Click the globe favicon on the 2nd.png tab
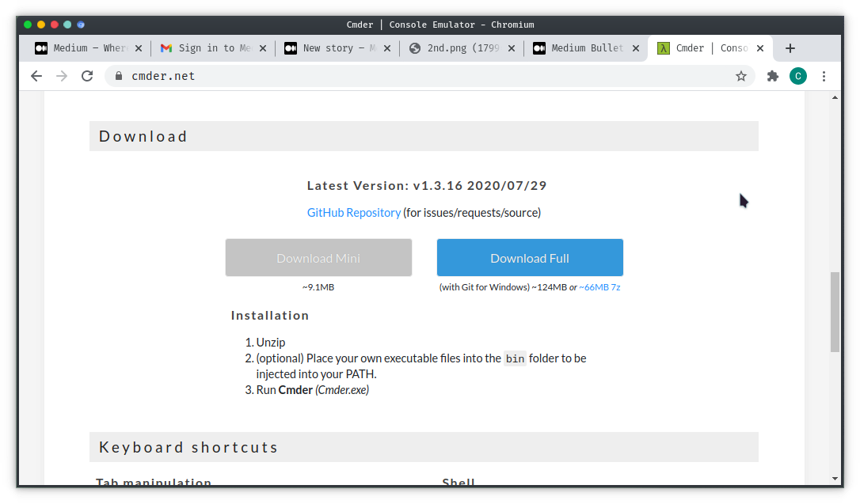The image size is (860, 504). coord(415,48)
